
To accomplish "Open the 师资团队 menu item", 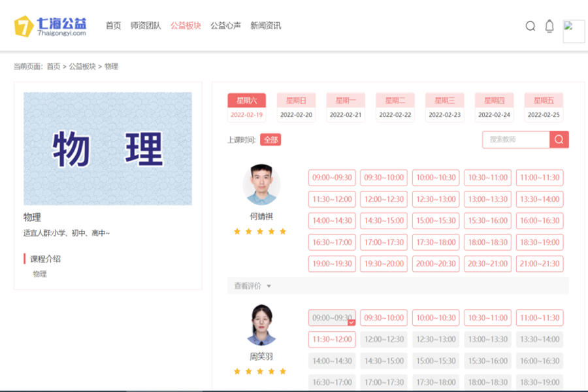I will click(x=146, y=26).
